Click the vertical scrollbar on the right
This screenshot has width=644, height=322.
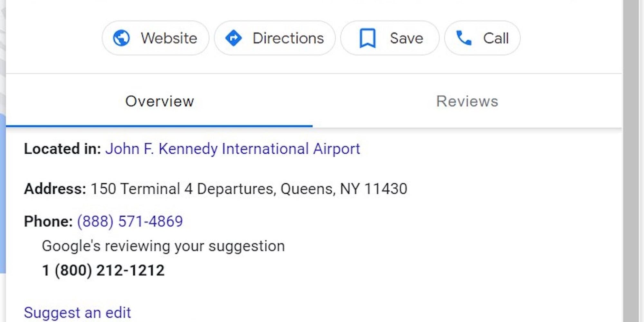pos(630,161)
